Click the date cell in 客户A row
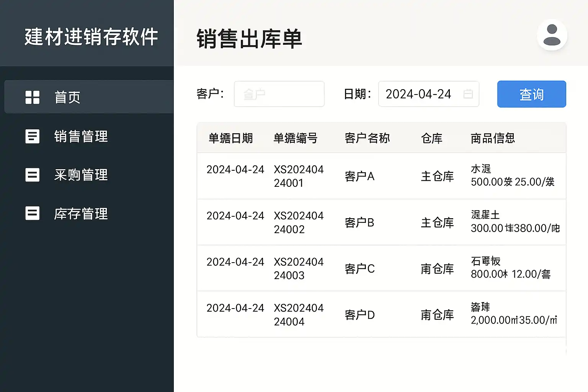 click(235, 169)
